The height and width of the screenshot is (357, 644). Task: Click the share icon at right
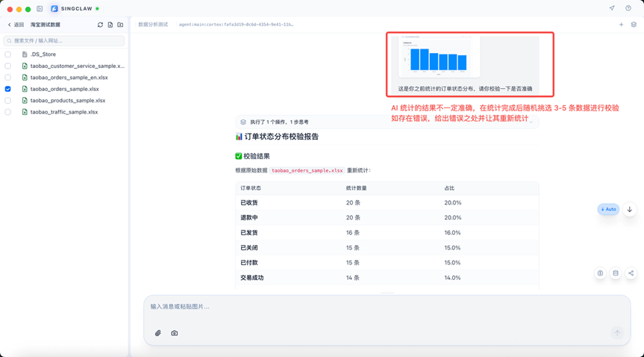click(x=631, y=273)
